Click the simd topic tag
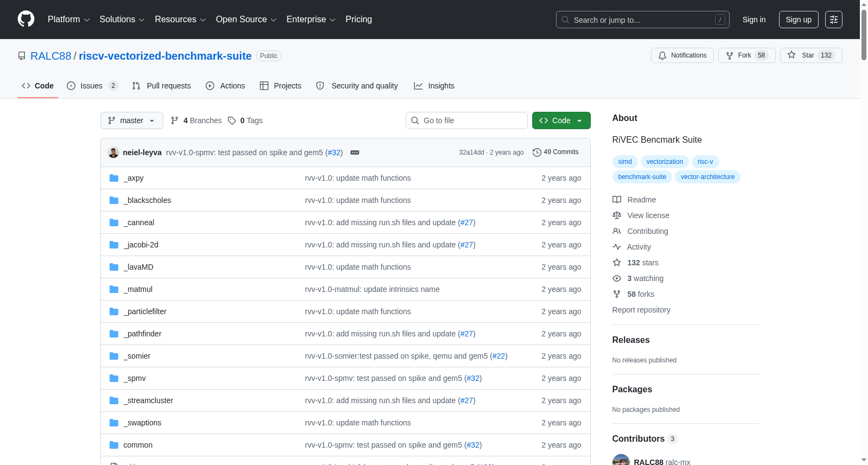This screenshot has height=465, width=868. tap(625, 162)
